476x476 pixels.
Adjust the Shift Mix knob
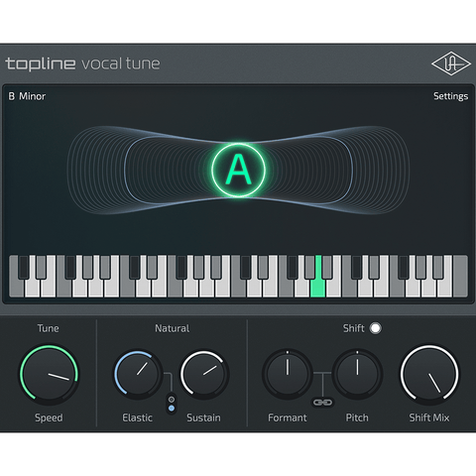[x=429, y=374]
